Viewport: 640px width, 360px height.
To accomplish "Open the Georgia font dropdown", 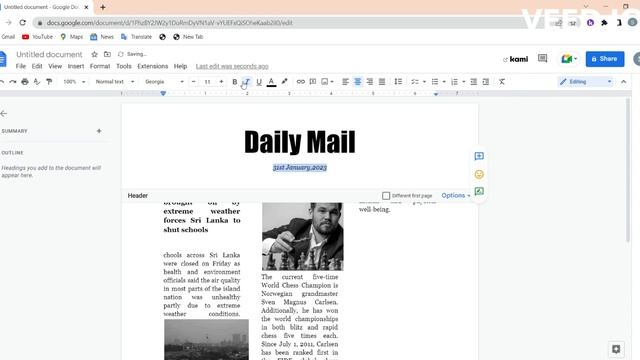I will tap(164, 82).
